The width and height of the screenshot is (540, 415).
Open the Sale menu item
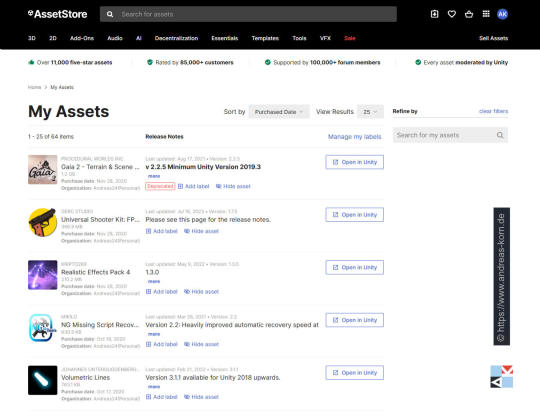click(x=350, y=38)
